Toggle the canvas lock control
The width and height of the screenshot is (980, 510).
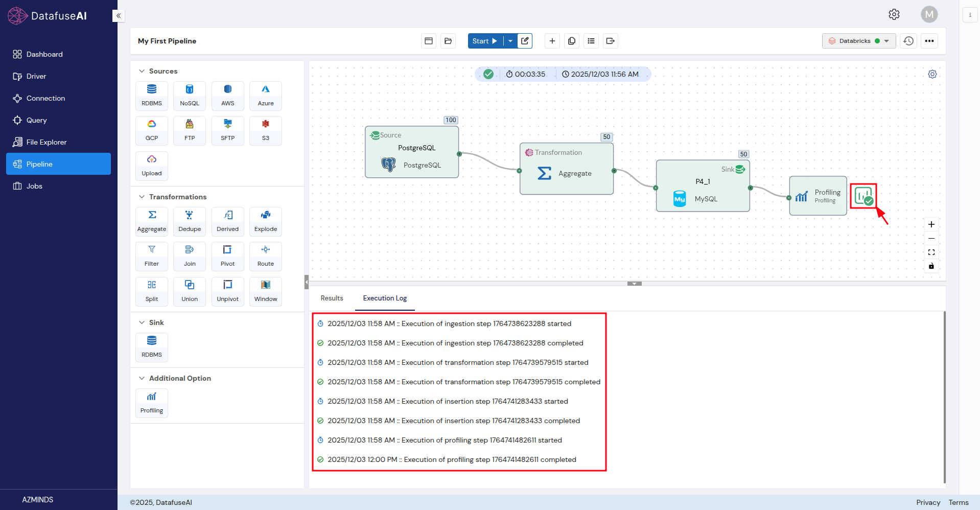coord(931,266)
